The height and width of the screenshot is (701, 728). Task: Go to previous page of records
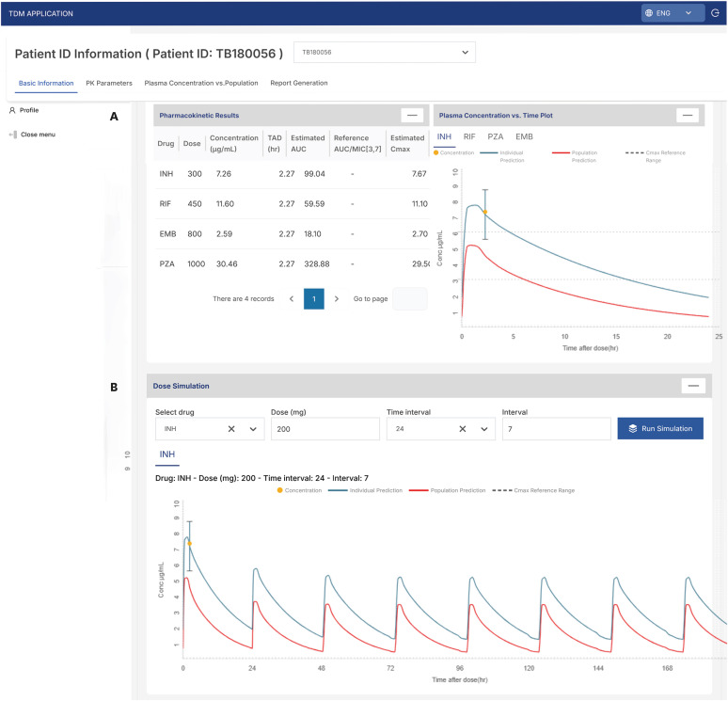[292, 298]
